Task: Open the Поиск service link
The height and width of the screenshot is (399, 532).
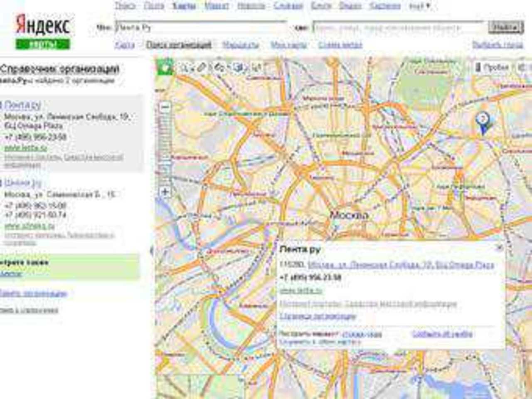Action: click(125, 6)
